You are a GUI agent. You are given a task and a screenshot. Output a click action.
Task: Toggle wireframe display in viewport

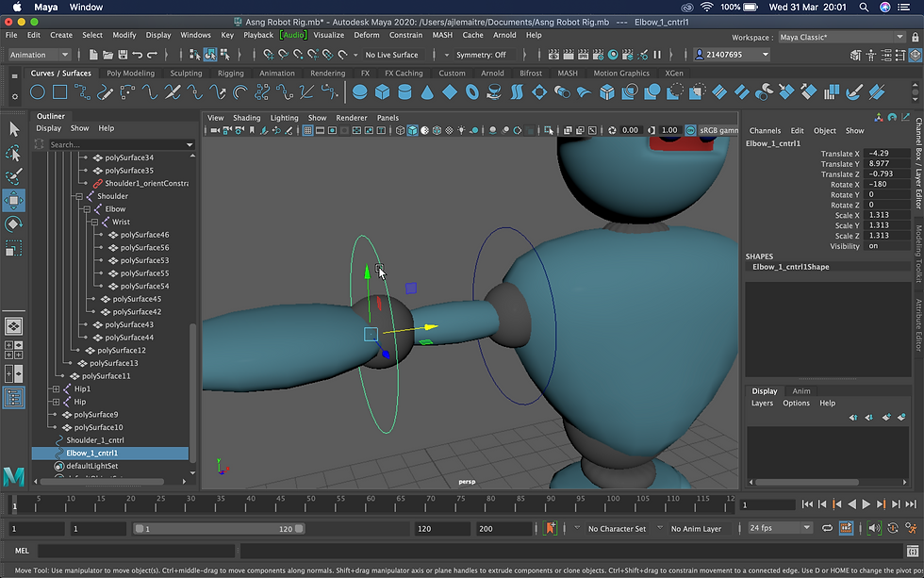click(400, 130)
